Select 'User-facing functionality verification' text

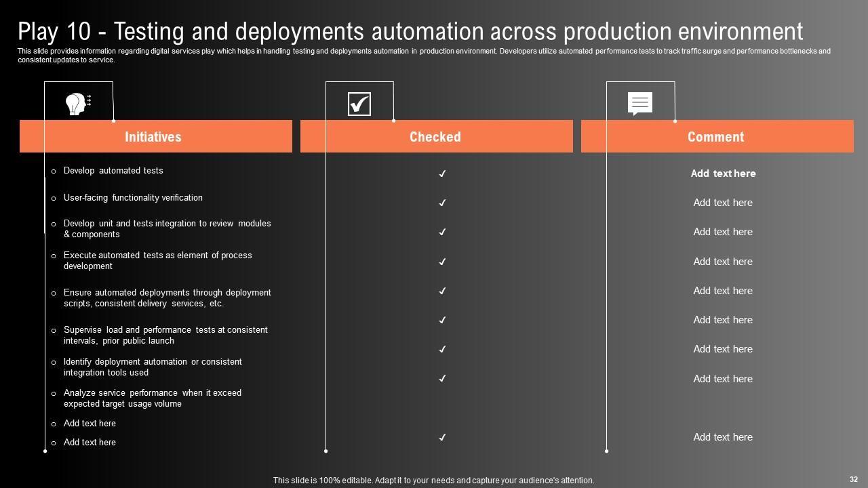pos(133,198)
